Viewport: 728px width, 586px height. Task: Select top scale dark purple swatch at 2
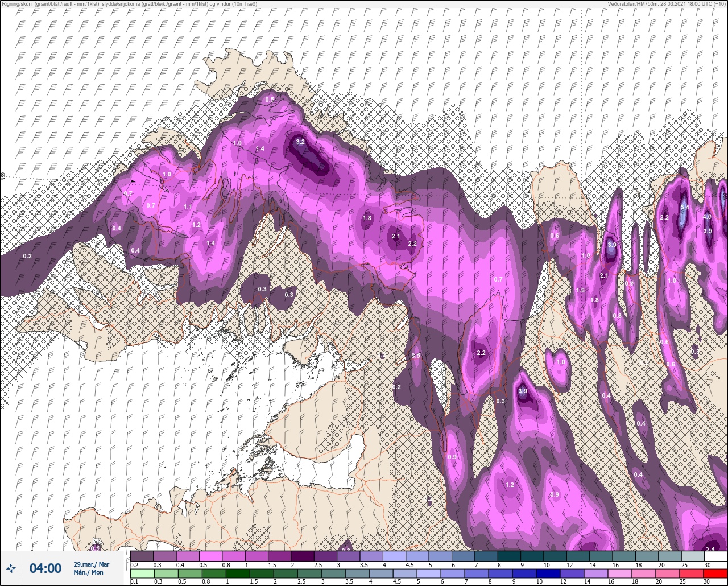point(302,556)
